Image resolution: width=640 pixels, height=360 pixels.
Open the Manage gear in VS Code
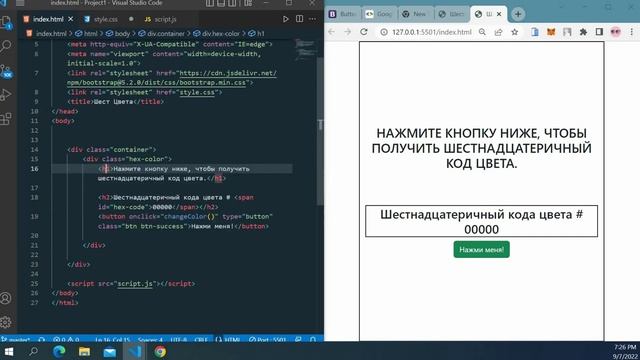(6, 322)
